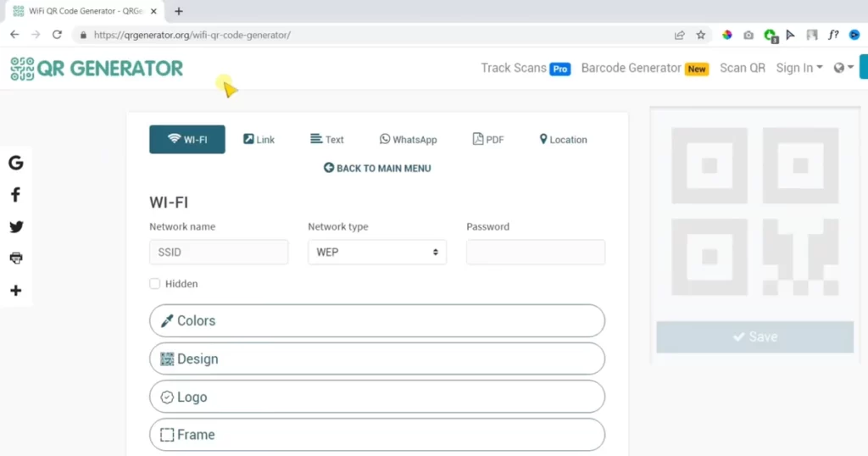Open the language globe menu
The width and height of the screenshot is (868, 456).
[843, 68]
